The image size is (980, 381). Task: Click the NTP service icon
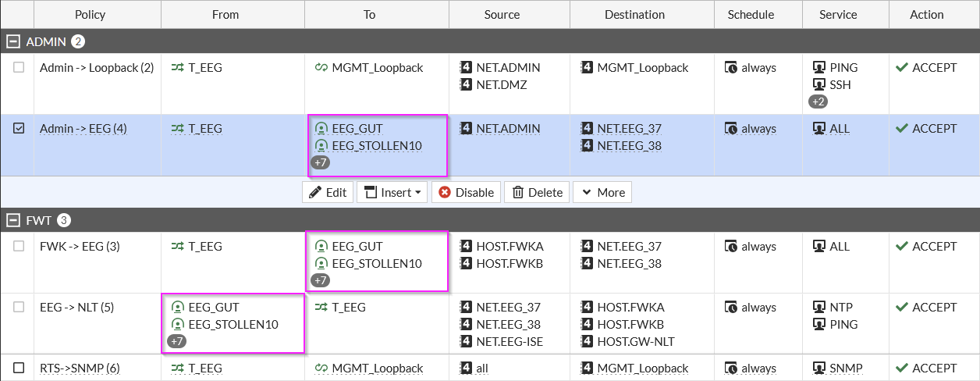[x=819, y=308]
